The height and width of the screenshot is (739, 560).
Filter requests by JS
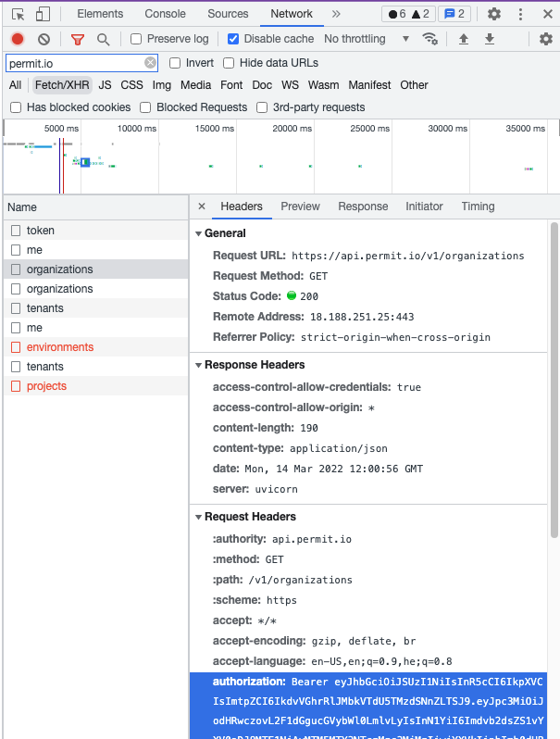tap(105, 85)
